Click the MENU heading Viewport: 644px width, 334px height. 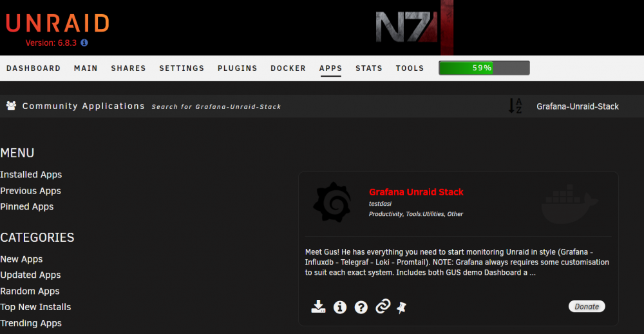(x=17, y=153)
